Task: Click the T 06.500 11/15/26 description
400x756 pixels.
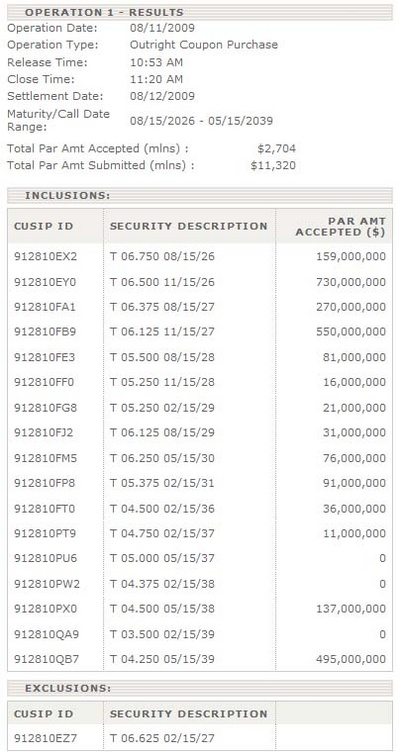Action: (162, 282)
